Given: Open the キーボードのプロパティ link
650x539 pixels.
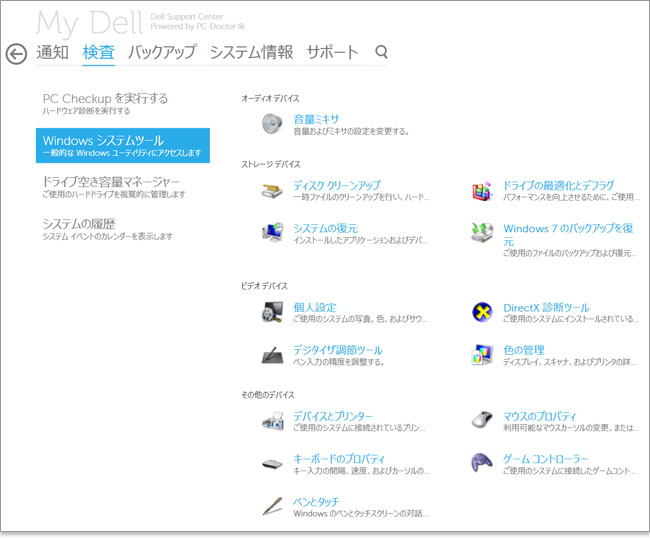Looking at the screenshot, I should [x=339, y=459].
